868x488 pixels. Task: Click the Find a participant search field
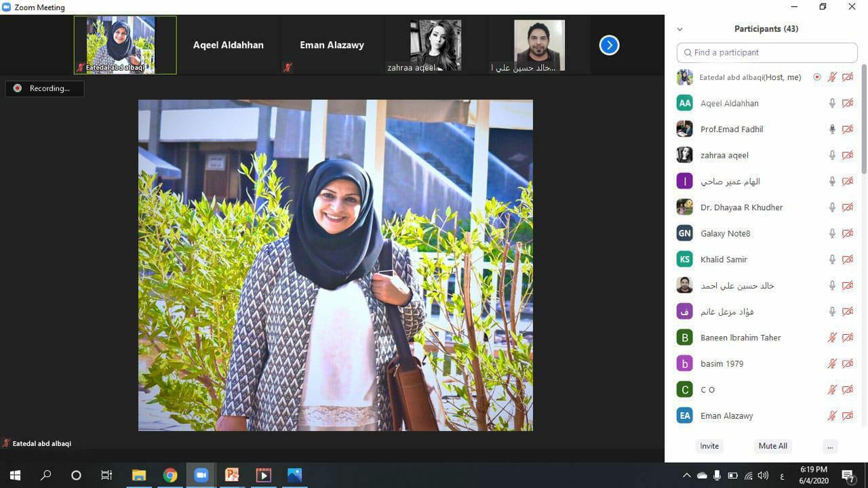pos(766,52)
